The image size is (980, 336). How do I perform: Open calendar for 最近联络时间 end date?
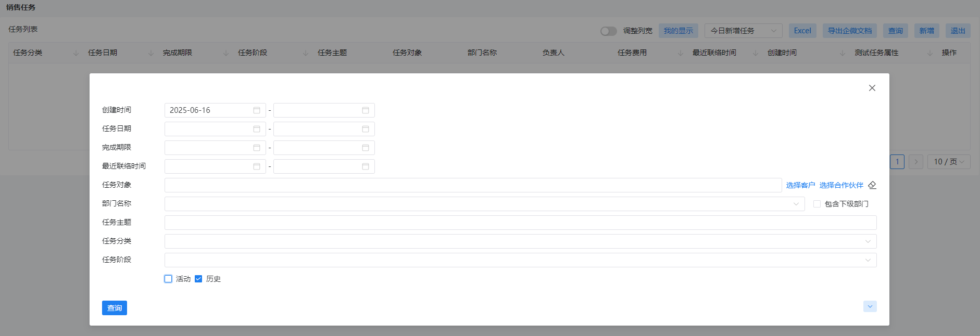(x=366, y=166)
